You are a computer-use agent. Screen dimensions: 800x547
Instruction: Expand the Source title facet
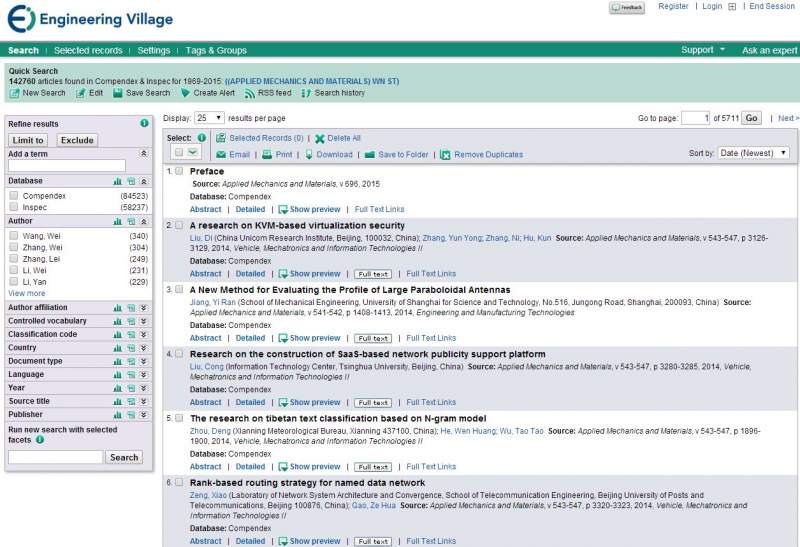(x=144, y=402)
